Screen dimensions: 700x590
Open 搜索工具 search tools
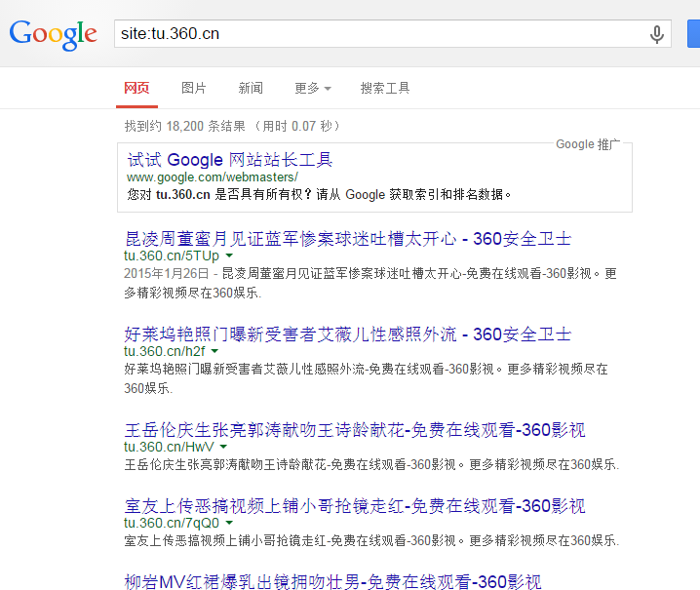click(x=385, y=88)
